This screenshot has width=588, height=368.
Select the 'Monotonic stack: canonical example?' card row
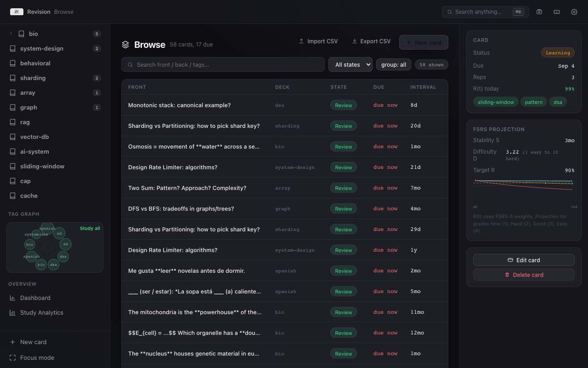tap(285, 105)
